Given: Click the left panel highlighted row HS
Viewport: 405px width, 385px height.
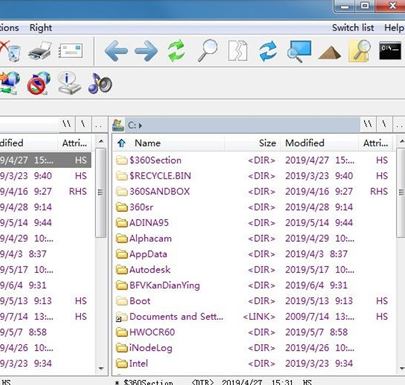Looking at the screenshot, I should (x=81, y=160).
